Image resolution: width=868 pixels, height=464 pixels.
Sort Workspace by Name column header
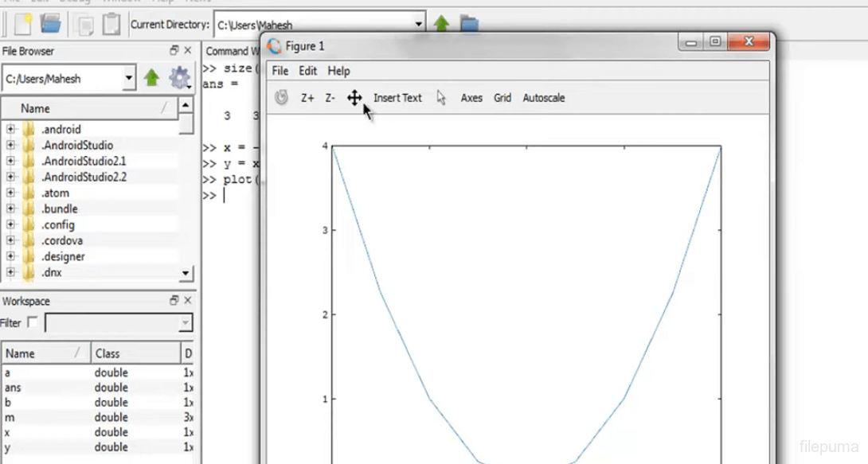46,353
